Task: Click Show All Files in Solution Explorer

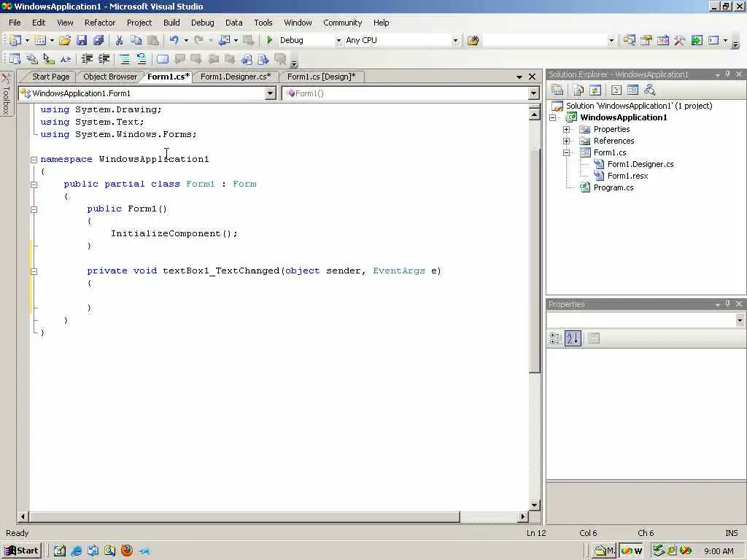Action: point(578,90)
